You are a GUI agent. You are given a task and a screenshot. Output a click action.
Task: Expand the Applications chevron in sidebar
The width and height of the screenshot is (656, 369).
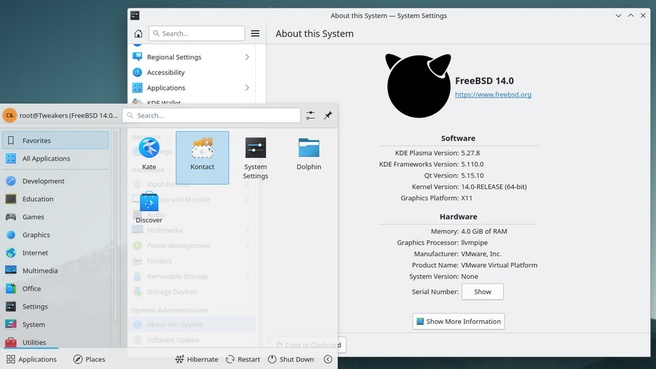[x=247, y=88]
